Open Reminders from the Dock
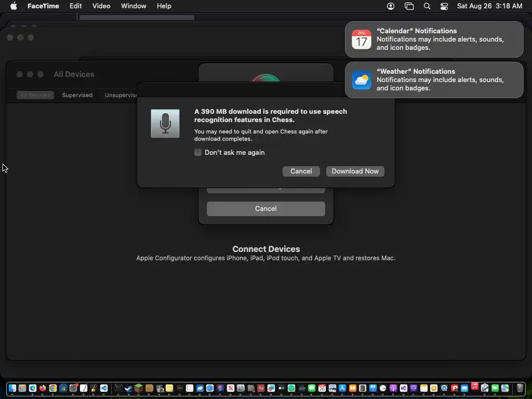 (189, 388)
